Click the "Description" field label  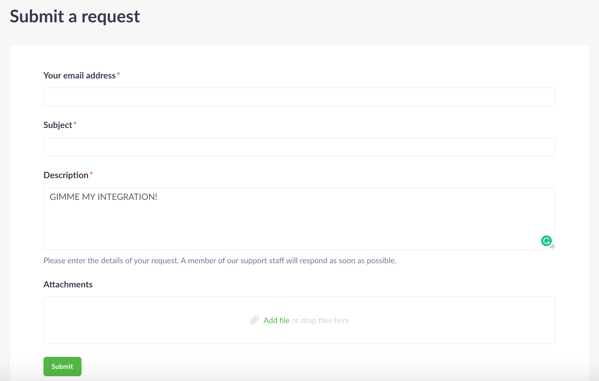click(66, 175)
